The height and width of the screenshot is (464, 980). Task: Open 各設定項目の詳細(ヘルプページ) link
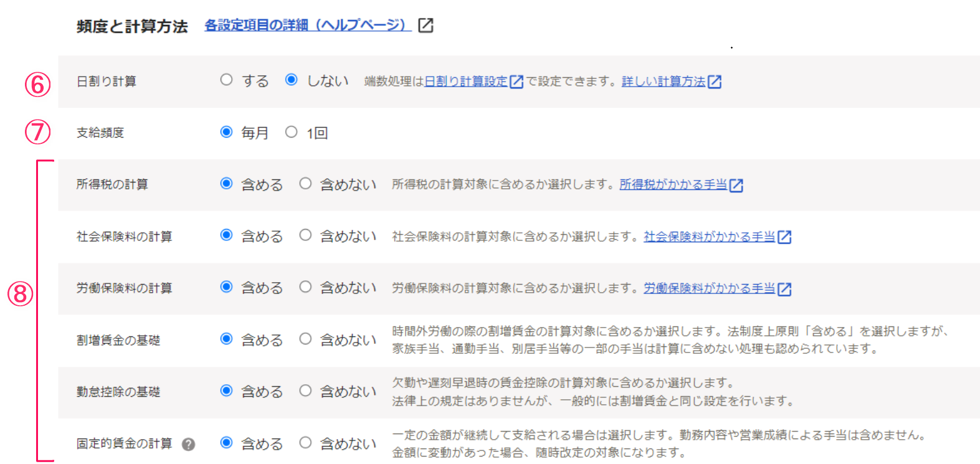(x=308, y=25)
